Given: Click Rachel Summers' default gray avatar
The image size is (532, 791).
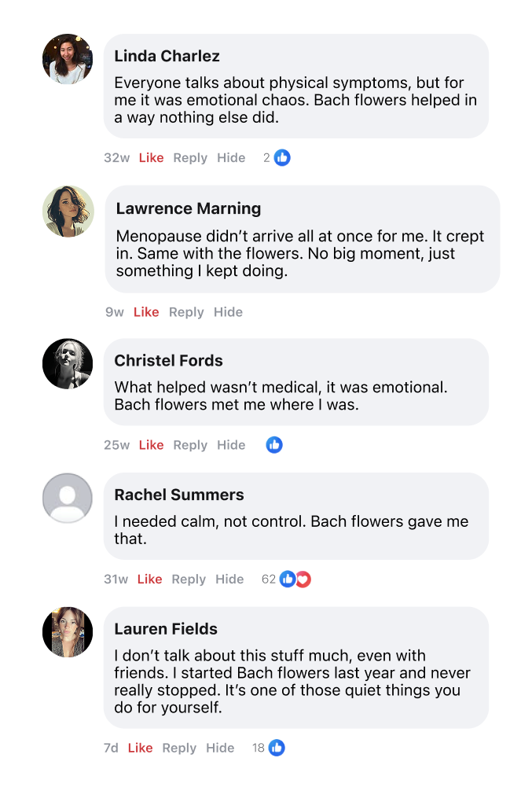Looking at the screenshot, I should click(68, 498).
